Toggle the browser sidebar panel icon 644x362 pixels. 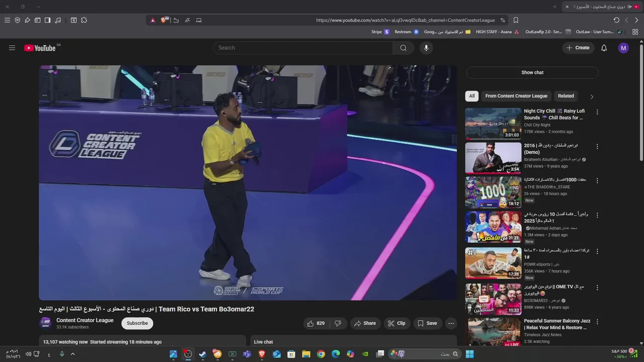(x=47, y=20)
